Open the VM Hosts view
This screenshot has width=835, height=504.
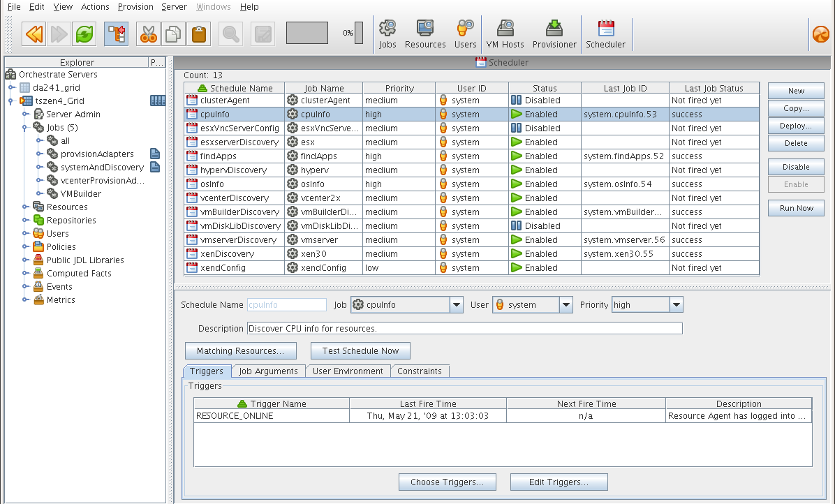pyautogui.click(x=505, y=32)
